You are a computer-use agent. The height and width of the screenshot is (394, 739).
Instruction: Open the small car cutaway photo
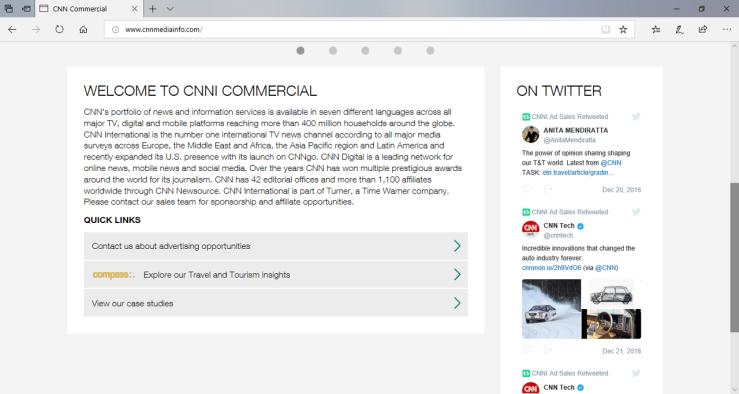(x=612, y=294)
